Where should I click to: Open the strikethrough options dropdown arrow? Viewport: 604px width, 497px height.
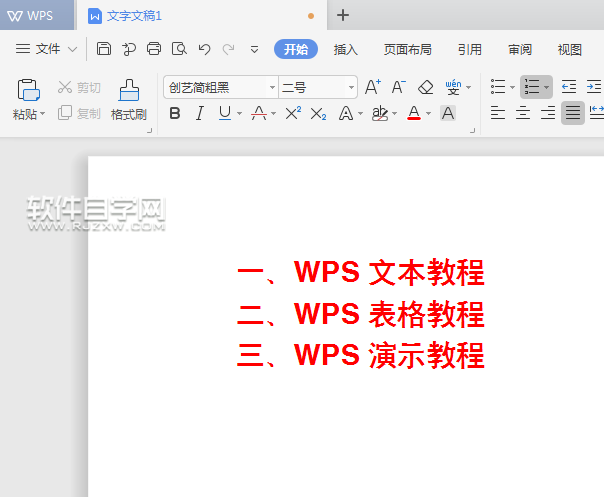coord(273,114)
